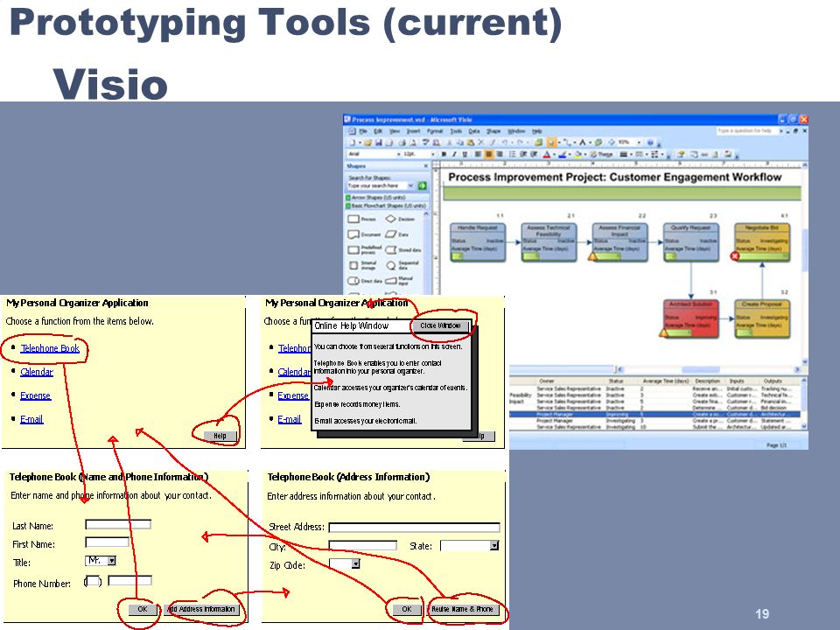The width and height of the screenshot is (840, 630).
Task: Toggle Align Left in Visio formatting toolbar
Action: 478,154
